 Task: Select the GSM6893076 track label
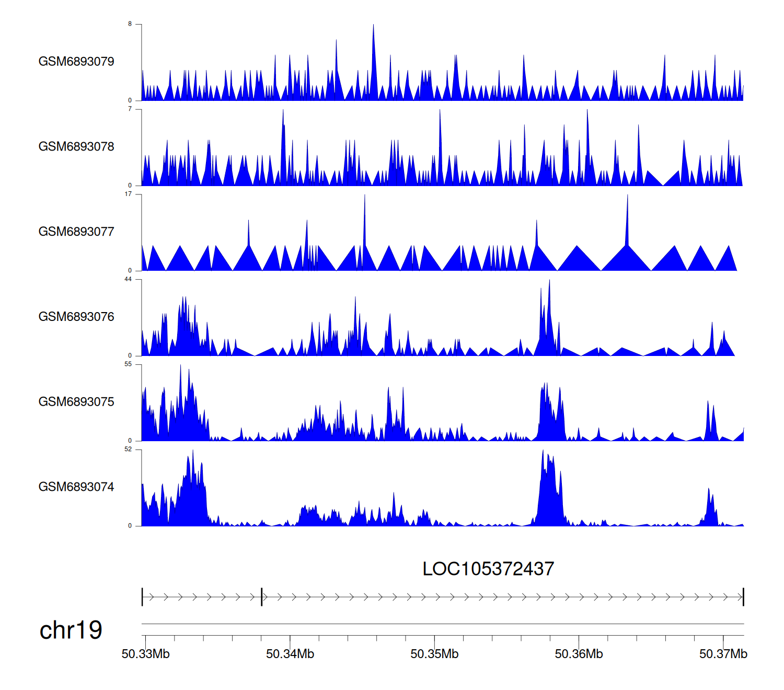pyautogui.click(x=76, y=317)
